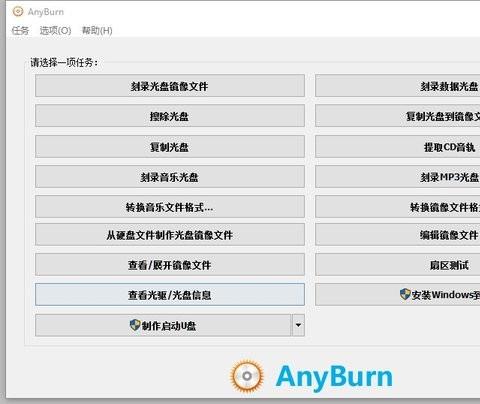Image resolution: width=480 pixels, height=404 pixels.
Task: Open 转换音乐文件格式... option
Action: (170, 207)
